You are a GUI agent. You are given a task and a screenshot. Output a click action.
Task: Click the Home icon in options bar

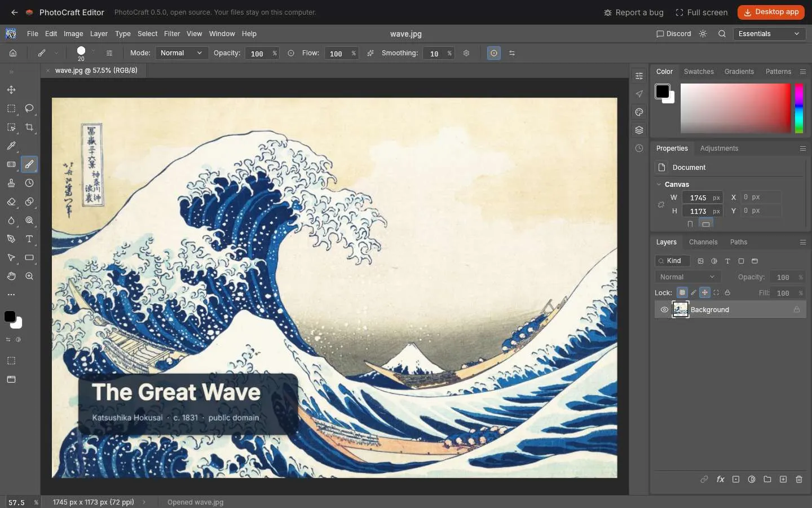(x=13, y=53)
